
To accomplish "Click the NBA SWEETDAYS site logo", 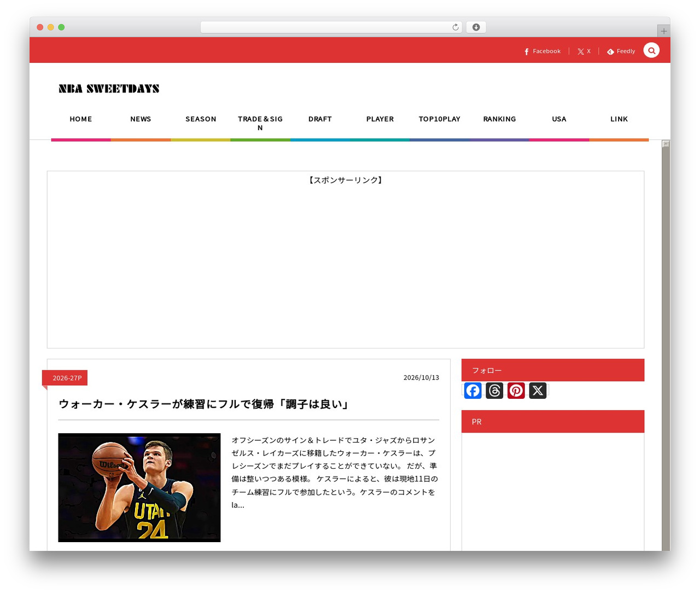I will tap(109, 89).
